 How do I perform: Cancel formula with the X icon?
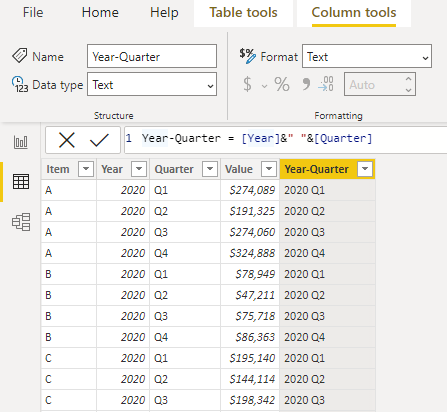coord(67,140)
